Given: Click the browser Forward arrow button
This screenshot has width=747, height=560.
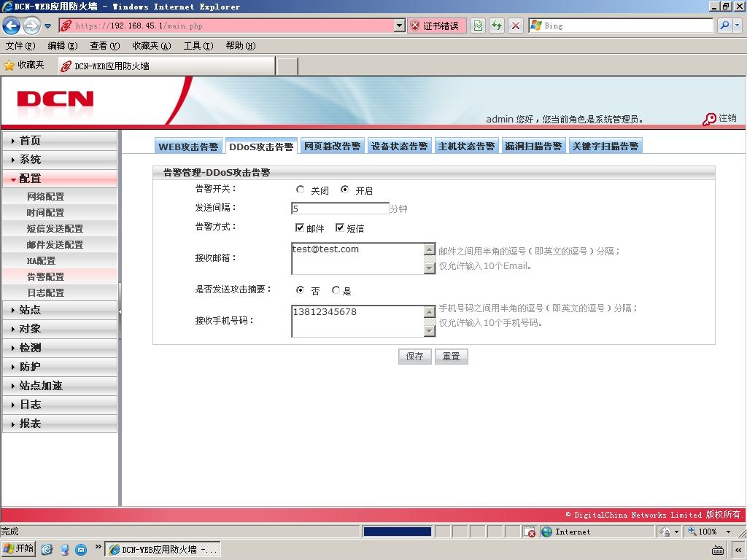Looking at the screenshot, I should [31, 26].
